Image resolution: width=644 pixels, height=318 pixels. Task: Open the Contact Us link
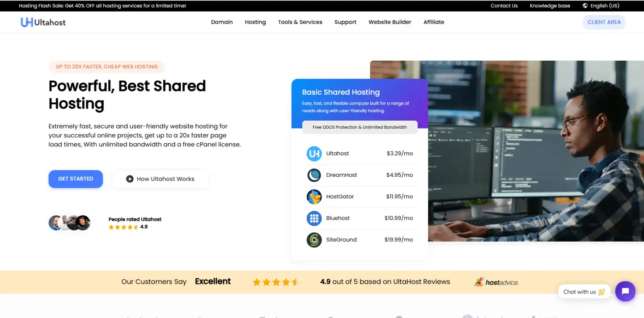coord(504,6)
